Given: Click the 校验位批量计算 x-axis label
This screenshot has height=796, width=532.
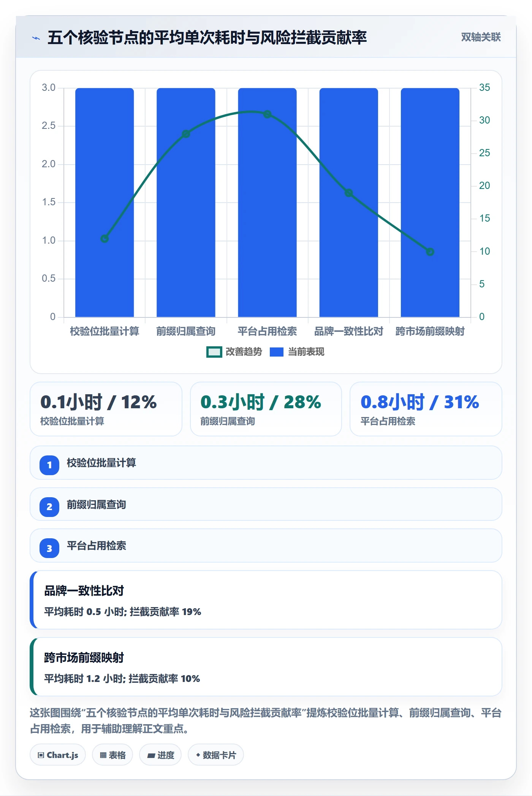Looking at the screenshot, I should coord(104,331).
